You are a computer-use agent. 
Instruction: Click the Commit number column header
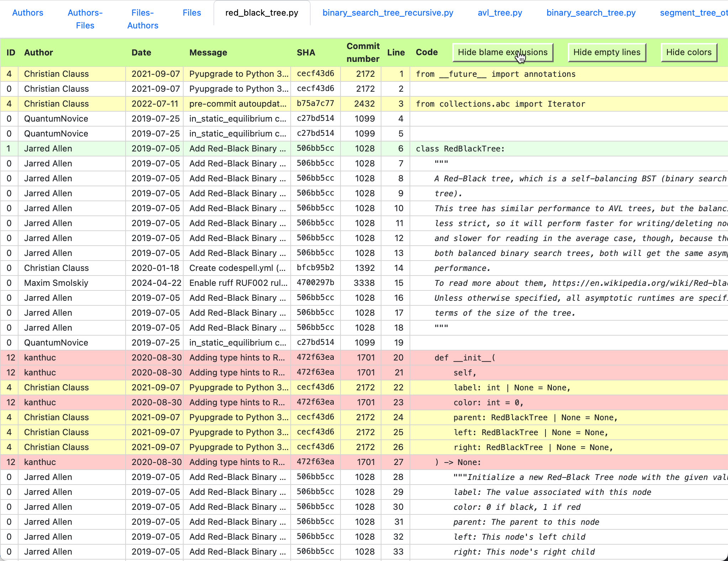coord(363,53)
